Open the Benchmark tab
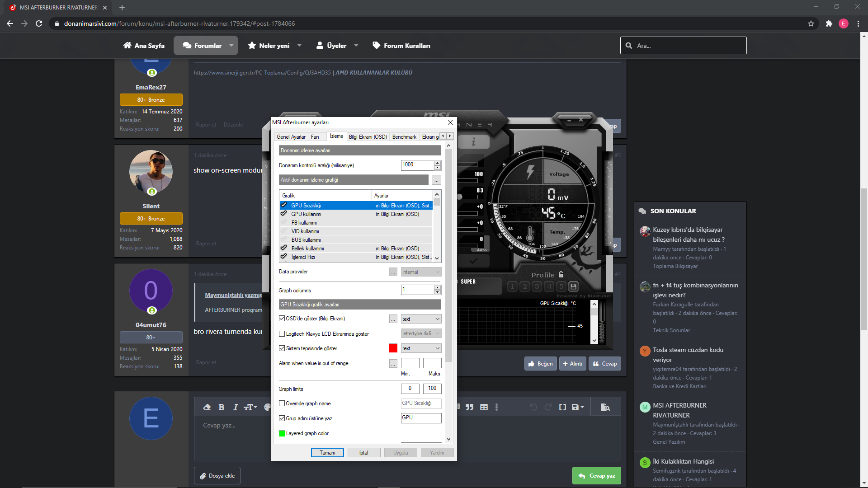Screen dimensions: 868x488 click(404, 137)
